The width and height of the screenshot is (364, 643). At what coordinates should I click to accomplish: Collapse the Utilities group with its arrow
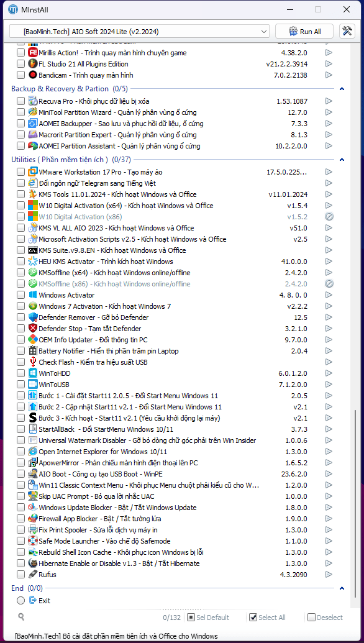(342, 160)
